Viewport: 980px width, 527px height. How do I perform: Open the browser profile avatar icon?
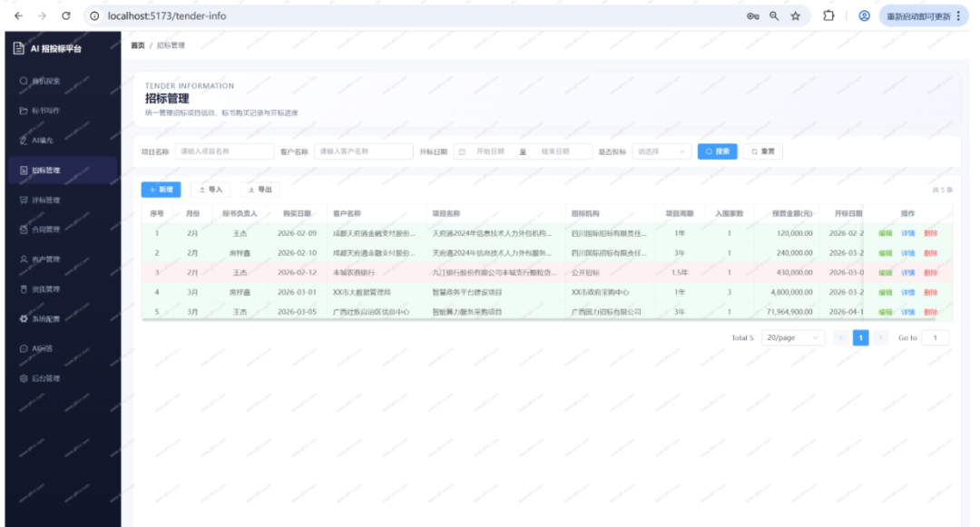864,15
